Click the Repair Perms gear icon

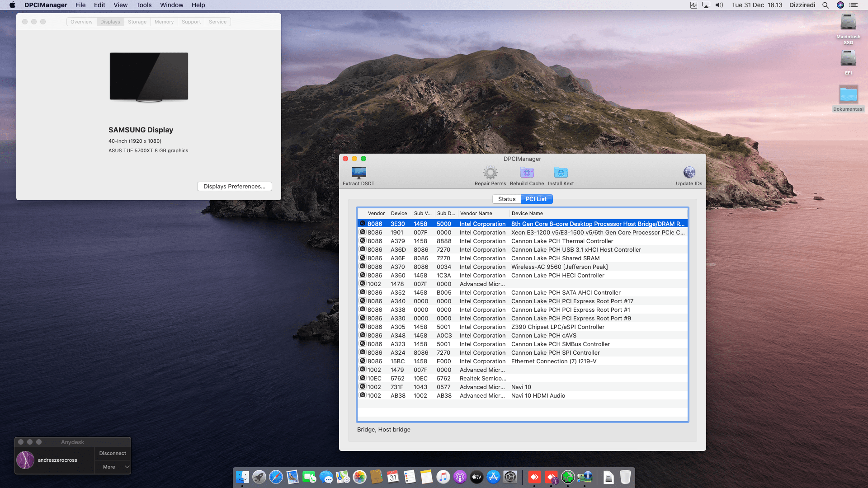point(490,173)
